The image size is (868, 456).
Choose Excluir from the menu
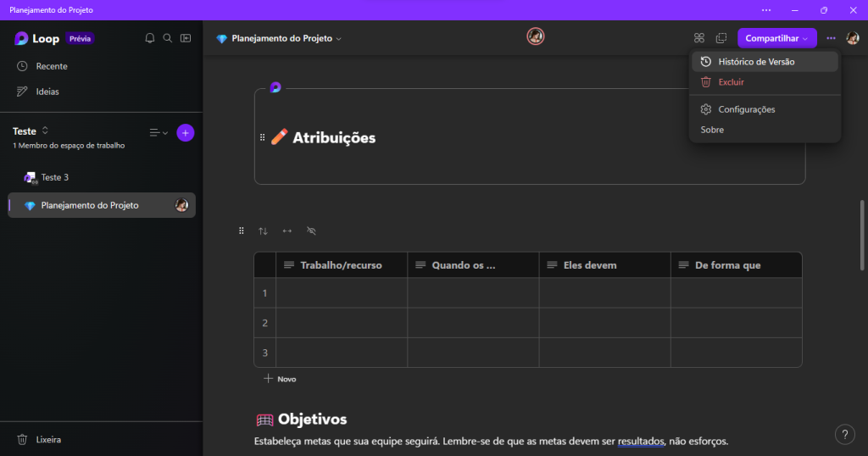731,82
